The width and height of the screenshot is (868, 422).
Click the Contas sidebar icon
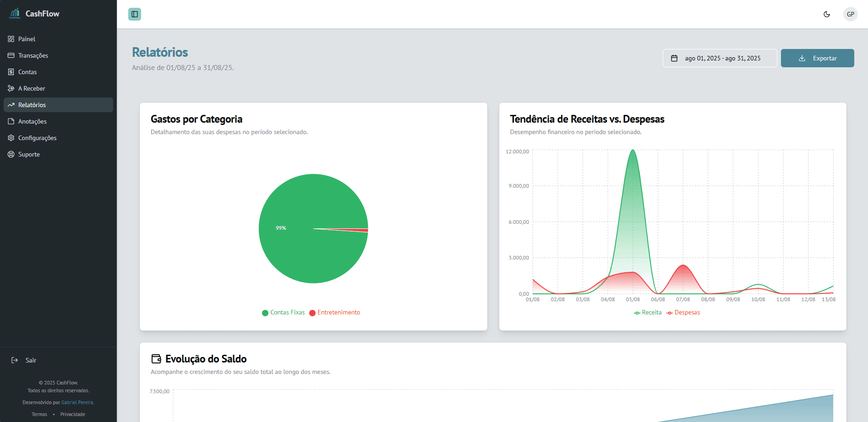point(11,72)
